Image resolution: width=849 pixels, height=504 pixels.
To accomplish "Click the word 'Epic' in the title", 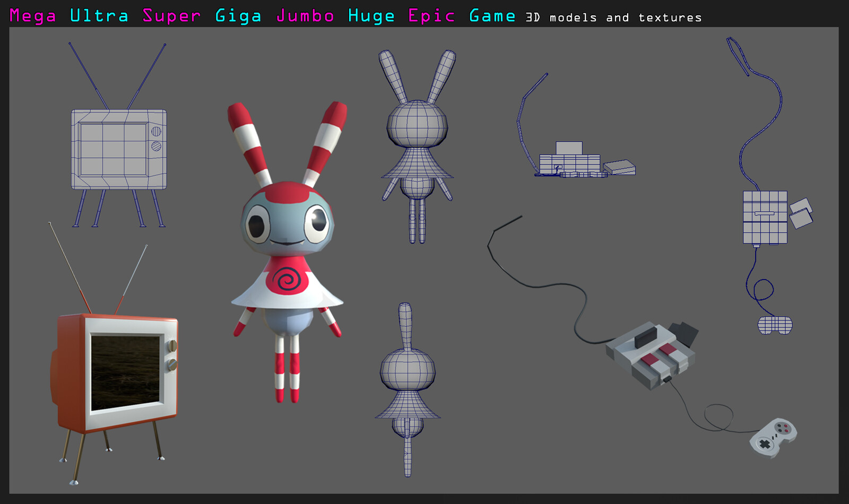I will tap(431, 16).
